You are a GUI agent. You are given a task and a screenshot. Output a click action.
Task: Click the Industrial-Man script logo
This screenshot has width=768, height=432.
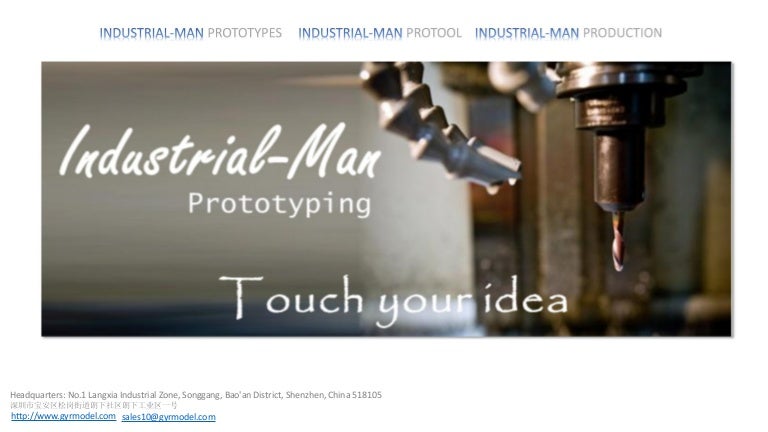pos(220,151)
